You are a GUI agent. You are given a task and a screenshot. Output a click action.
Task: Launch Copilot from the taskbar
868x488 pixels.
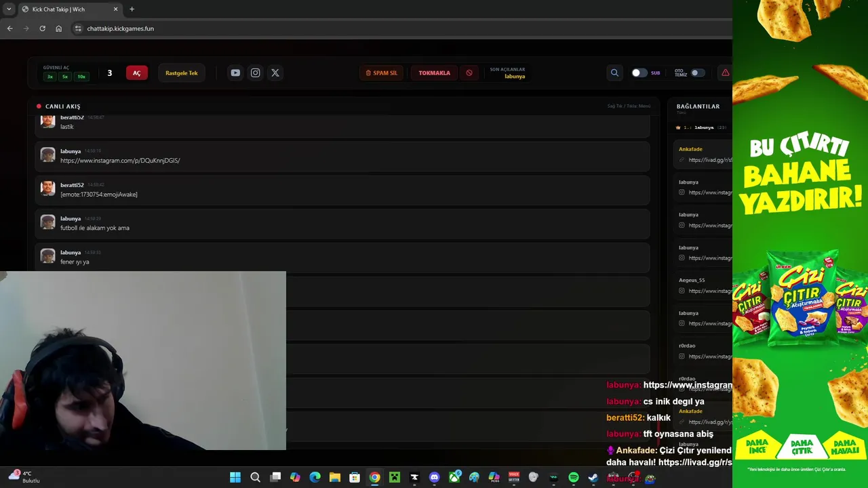[x=295, y=477]
